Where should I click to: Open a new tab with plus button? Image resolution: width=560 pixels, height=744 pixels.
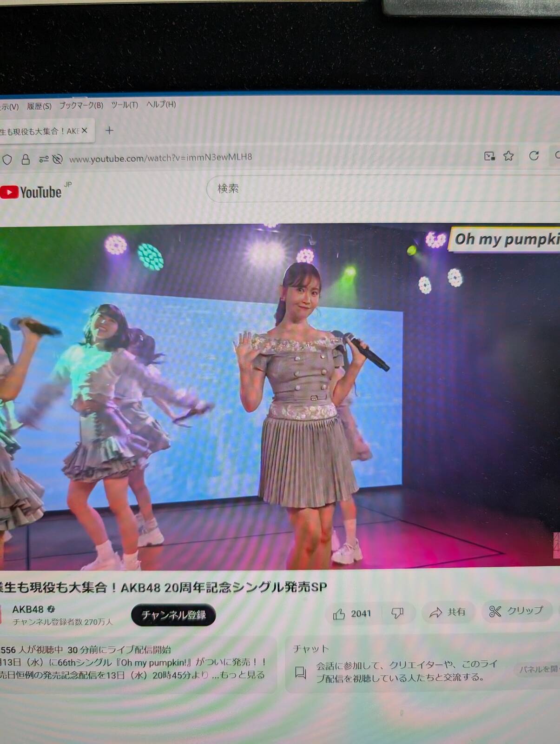109,131
